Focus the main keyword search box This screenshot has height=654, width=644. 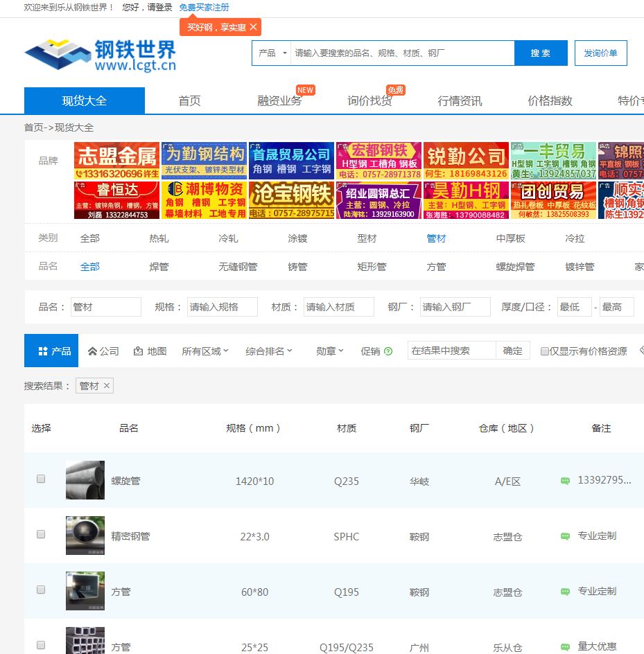click(x=402, y=53)
